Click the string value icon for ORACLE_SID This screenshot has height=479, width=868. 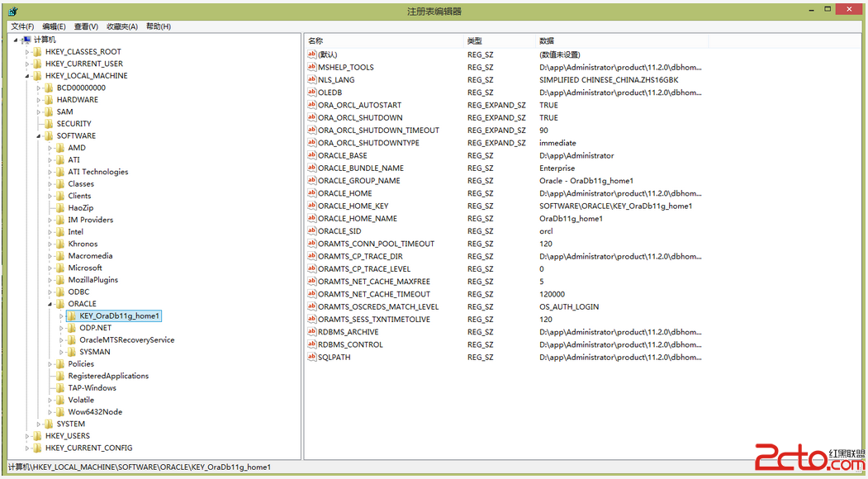[x=312, y=231]
